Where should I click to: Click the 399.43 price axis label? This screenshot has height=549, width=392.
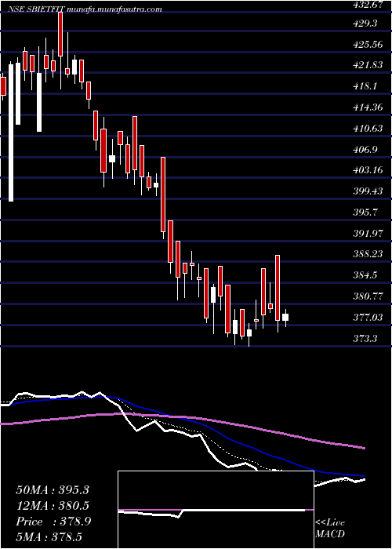coord(369,191)
